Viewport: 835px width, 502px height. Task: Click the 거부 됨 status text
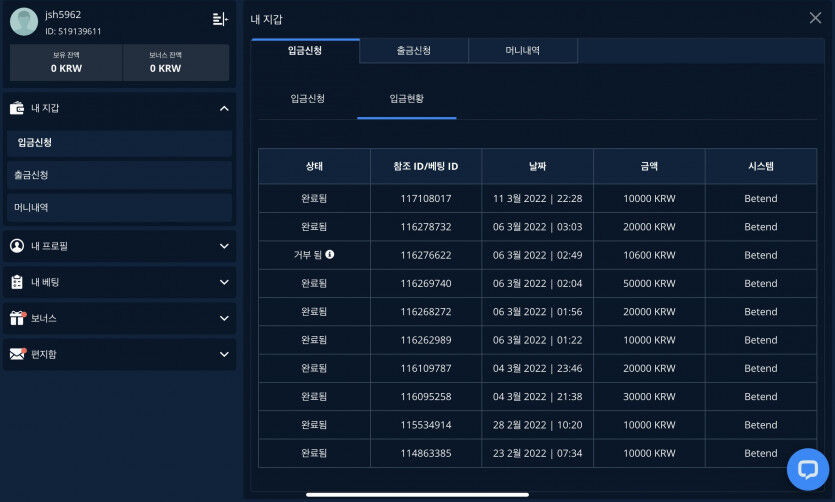(x=308, y=255)
